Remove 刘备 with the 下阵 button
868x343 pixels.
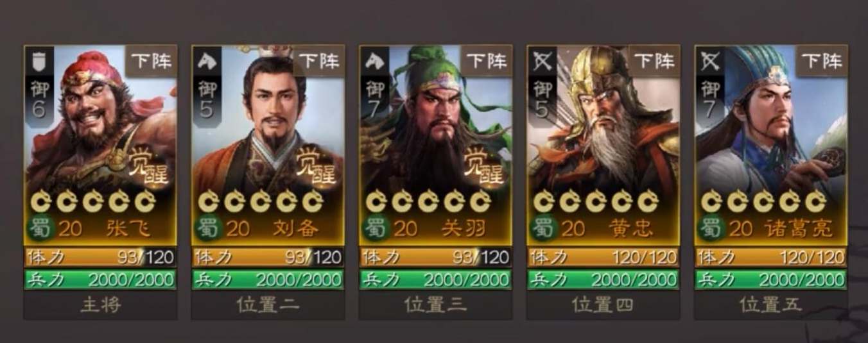[x=318, y=61]
